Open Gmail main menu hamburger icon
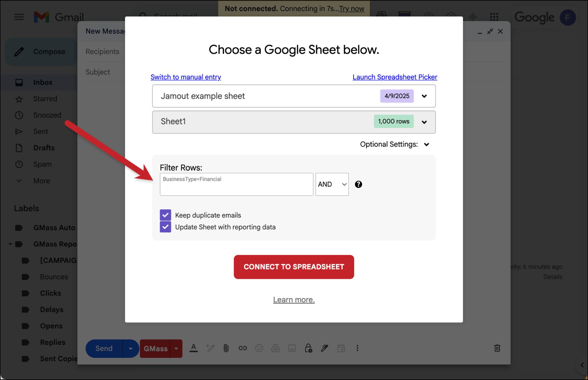 tap(19, 17)
